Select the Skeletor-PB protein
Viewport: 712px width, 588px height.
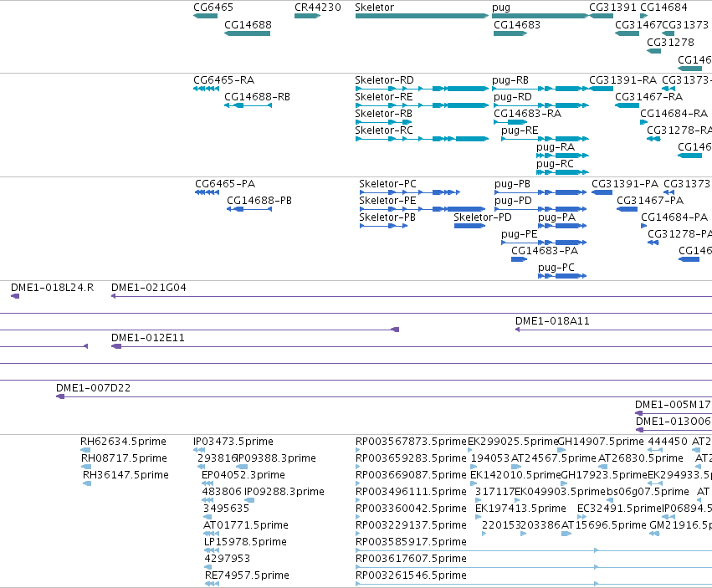click(384, 226)
